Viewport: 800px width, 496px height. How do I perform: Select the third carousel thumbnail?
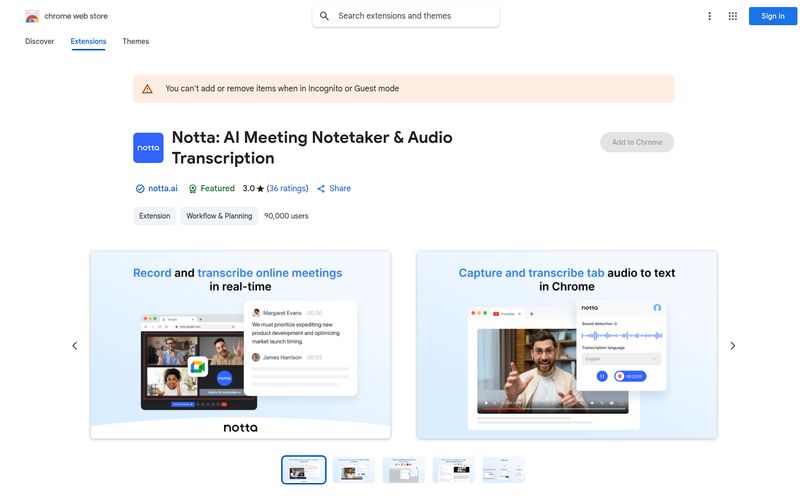coord(404,469)
